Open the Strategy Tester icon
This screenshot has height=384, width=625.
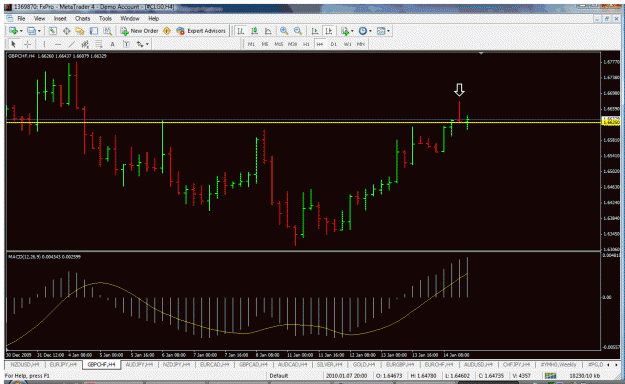coord(108,31)
